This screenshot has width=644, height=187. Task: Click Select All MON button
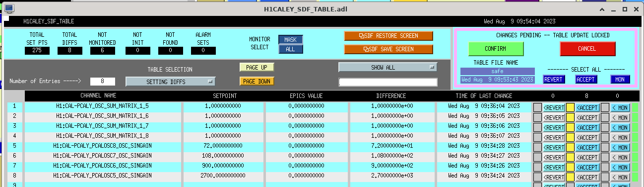tap(620, 79)
